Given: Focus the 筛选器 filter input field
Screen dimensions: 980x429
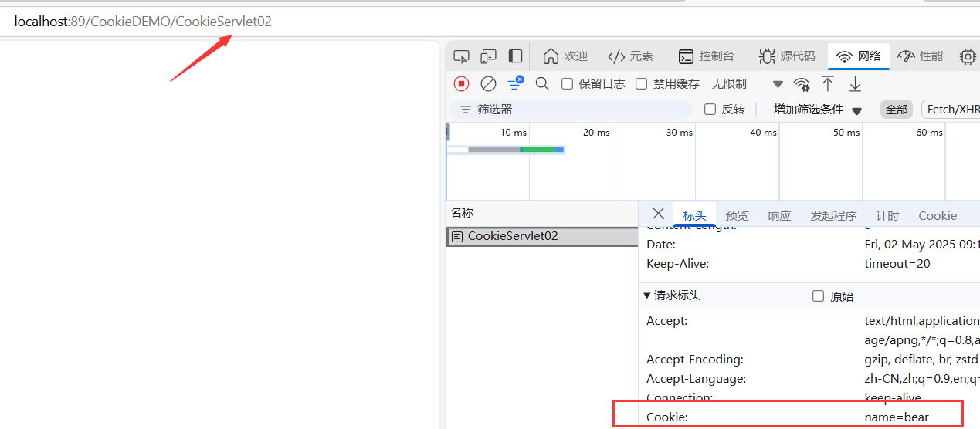Looking at the screenshot, I should (571, 110).
